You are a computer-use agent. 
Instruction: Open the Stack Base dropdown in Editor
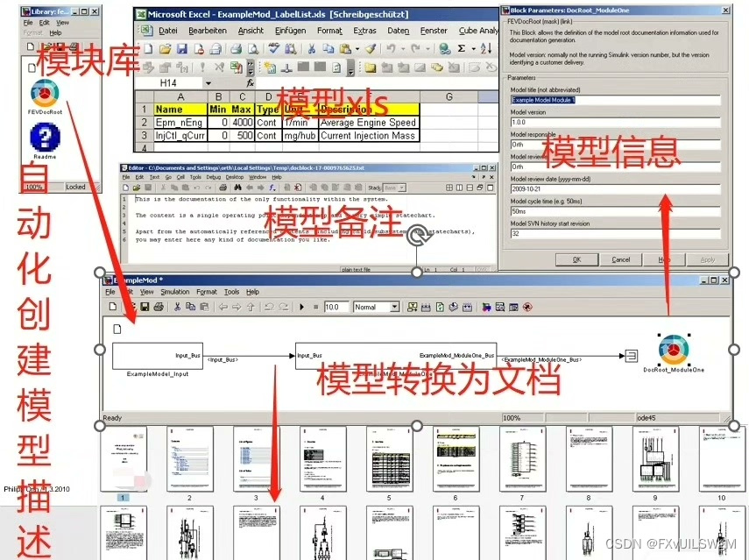pyautogui.click(x=402, y=188)
